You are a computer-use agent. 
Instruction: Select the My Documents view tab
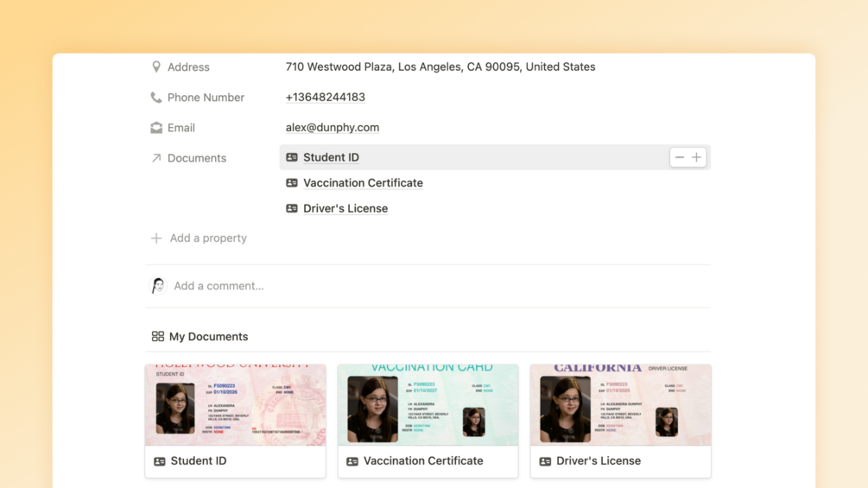(x=200, y=336)
